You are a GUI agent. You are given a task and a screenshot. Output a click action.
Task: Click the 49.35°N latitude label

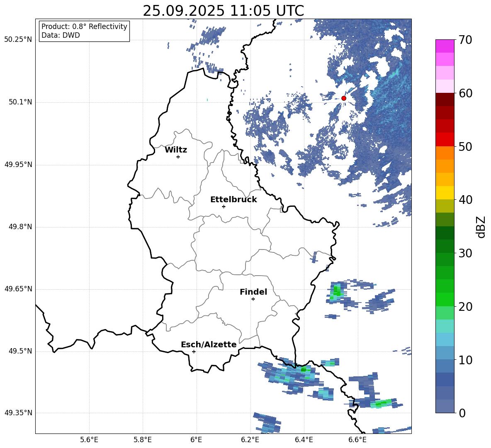18,413
